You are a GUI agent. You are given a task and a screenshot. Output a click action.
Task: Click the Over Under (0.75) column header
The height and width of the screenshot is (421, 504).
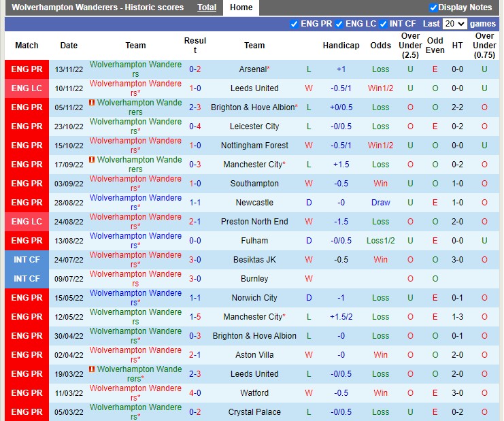tap(484, 46)
